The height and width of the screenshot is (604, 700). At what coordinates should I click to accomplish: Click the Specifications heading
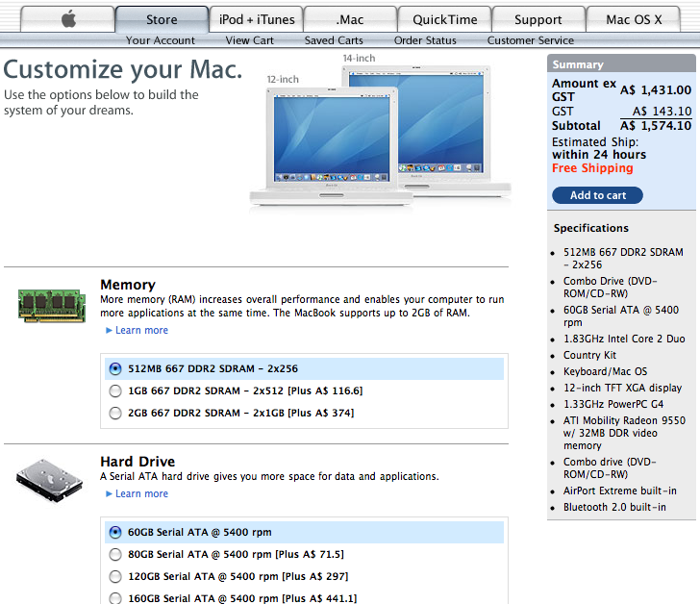click(x=591, y=228)
